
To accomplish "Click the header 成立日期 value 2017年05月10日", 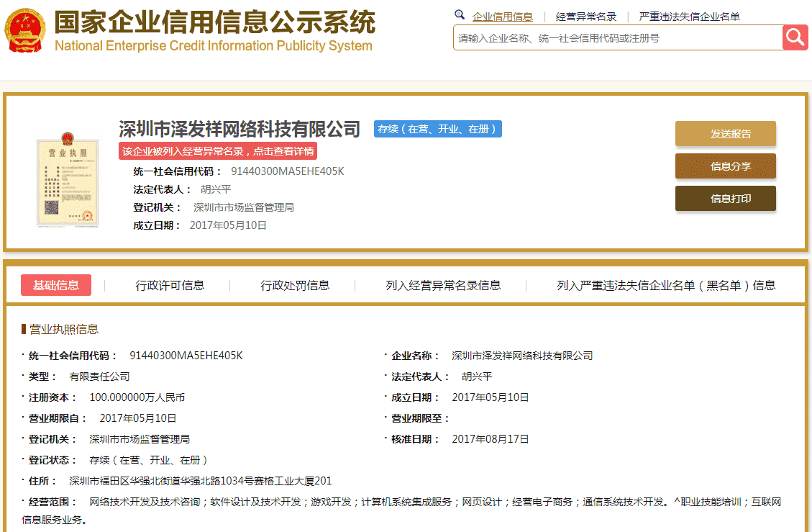I will [x=228, y=225].
